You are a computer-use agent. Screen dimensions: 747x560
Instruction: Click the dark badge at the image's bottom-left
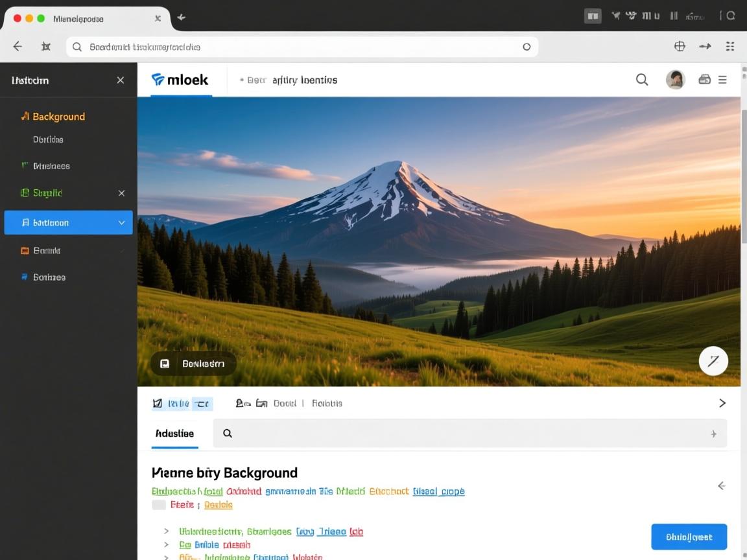coord(193,364)
